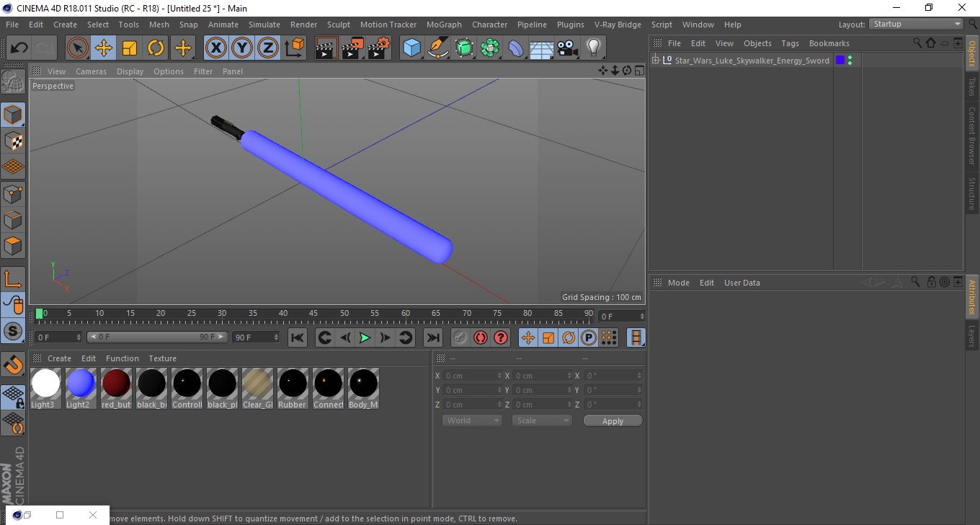Image resolution: width=980 pixels, height=525 pixels.
Task: Click the Record Active Objects button
Action: tap(460, 337)
